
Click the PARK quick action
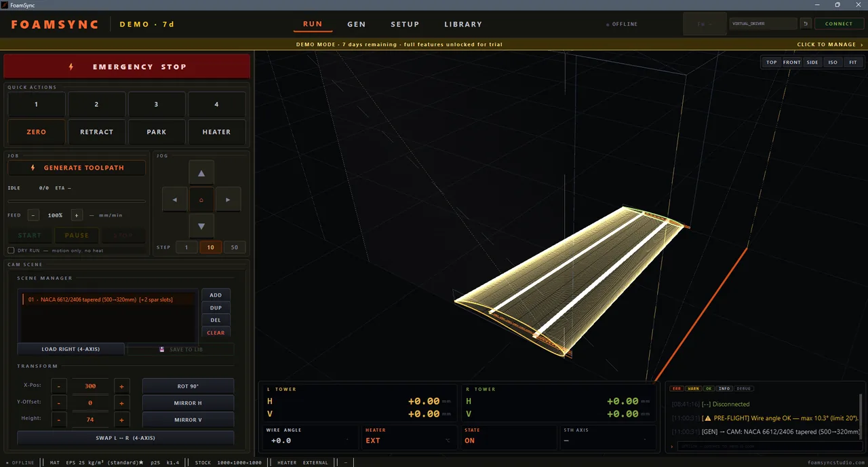coord(157,132)
